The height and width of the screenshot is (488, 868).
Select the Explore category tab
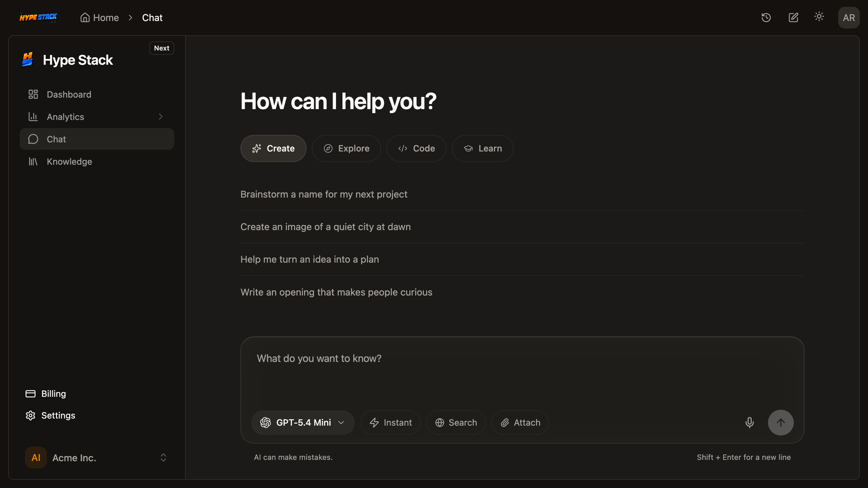coord(347,148)
